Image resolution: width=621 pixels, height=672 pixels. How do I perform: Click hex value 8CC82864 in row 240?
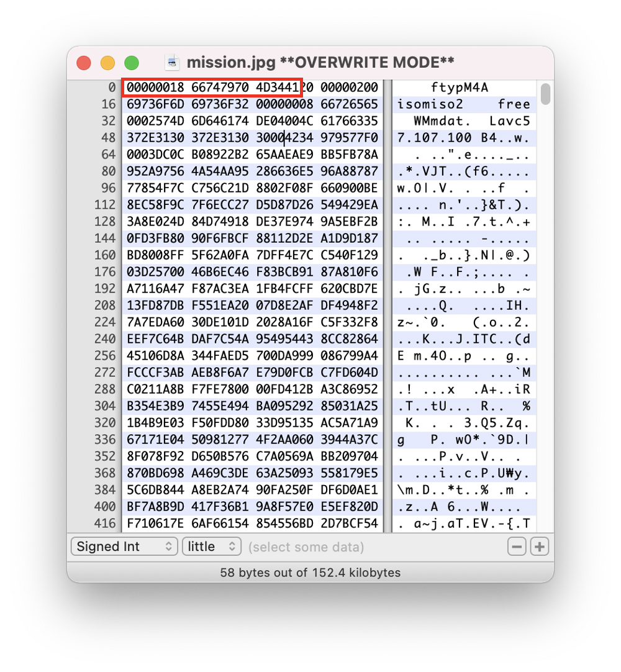(349, 338)
